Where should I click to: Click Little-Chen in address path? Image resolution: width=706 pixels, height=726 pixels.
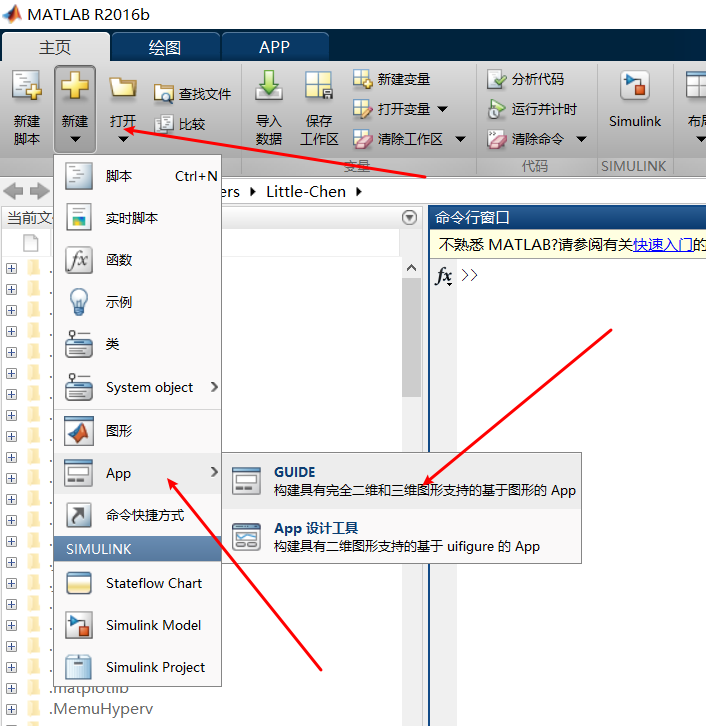click(306, 192)
